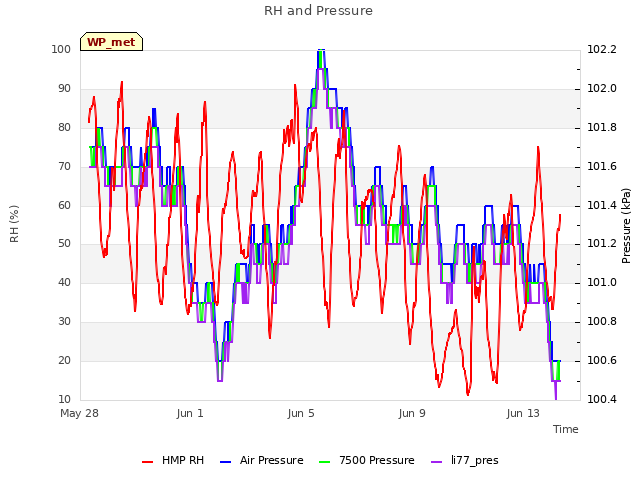Toggle HMP RH series in legend
This screenshot has height=480, width=640.
173,460
